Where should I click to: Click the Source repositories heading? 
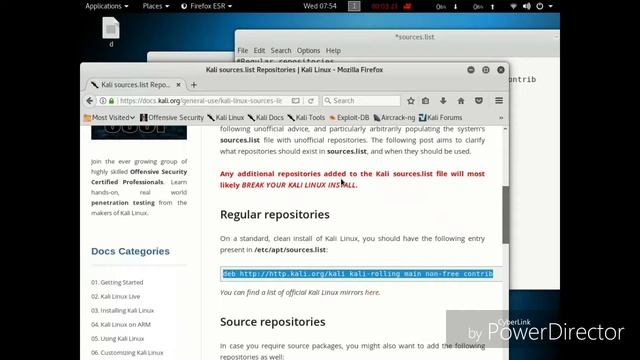click(x=273, y=322)
